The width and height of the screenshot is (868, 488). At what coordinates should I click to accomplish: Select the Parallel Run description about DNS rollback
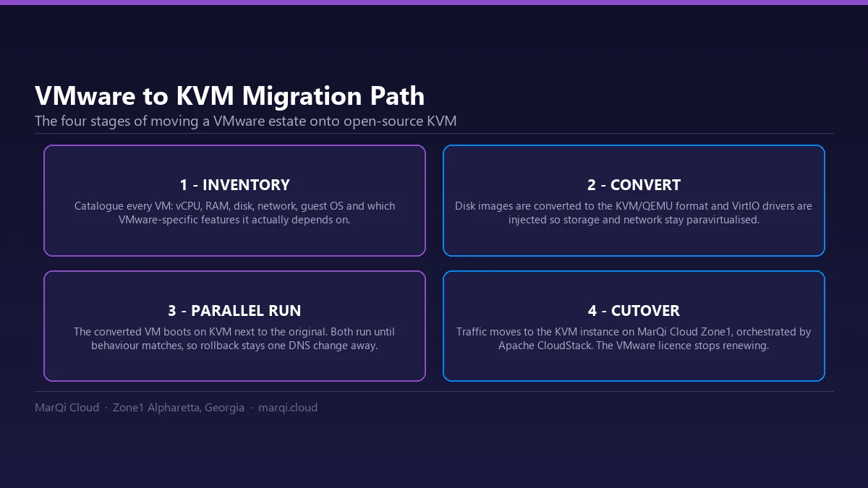(x=234, y=338)
